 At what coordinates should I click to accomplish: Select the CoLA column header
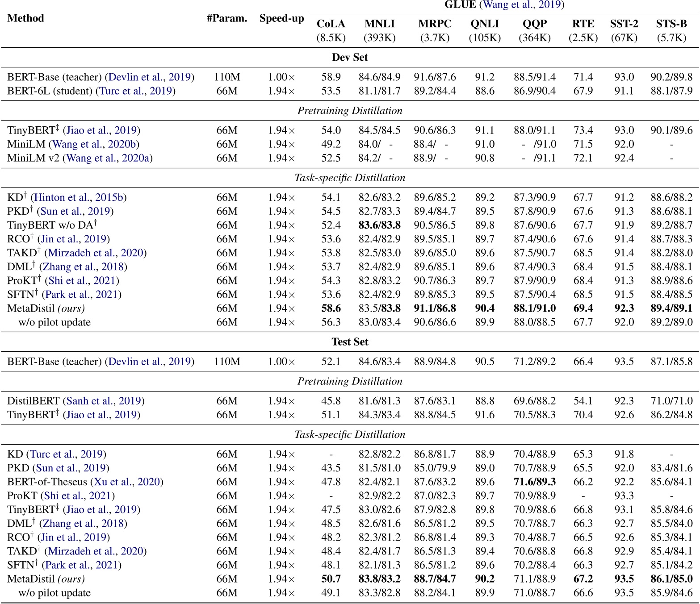coord(331,24)
